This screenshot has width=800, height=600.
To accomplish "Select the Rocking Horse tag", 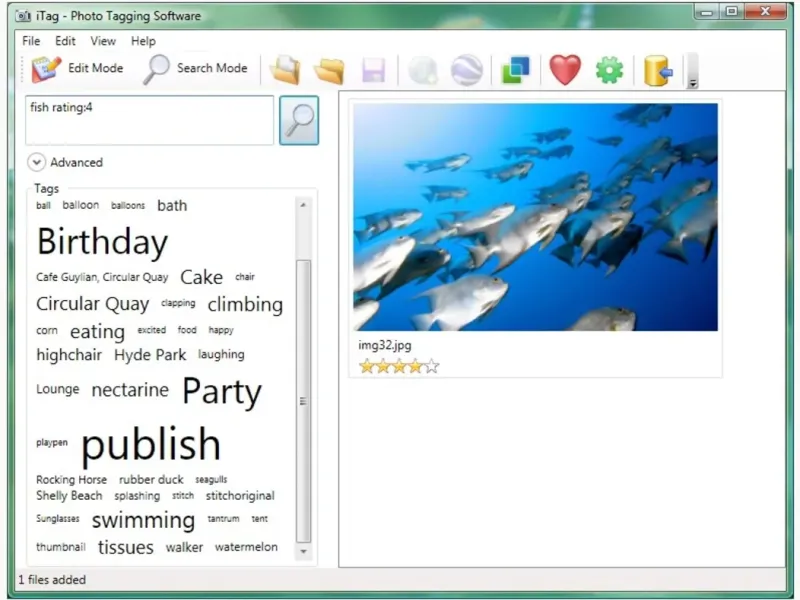I will pos(71,480).
